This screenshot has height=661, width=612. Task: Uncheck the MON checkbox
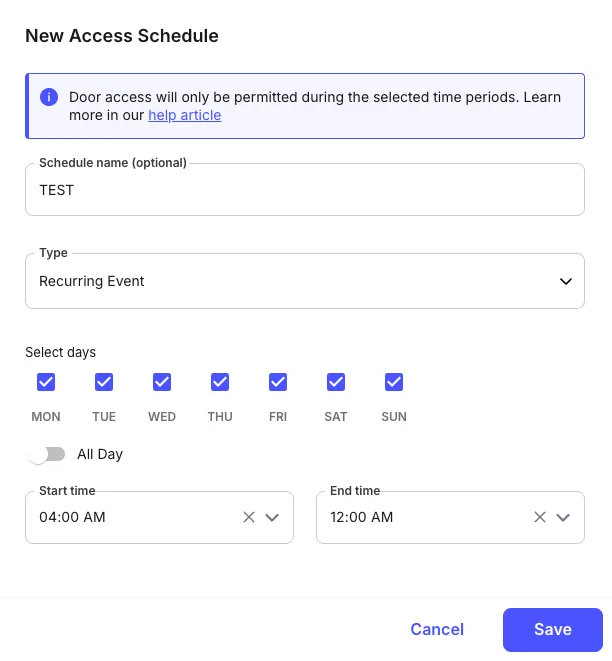(x=46, y=382)
